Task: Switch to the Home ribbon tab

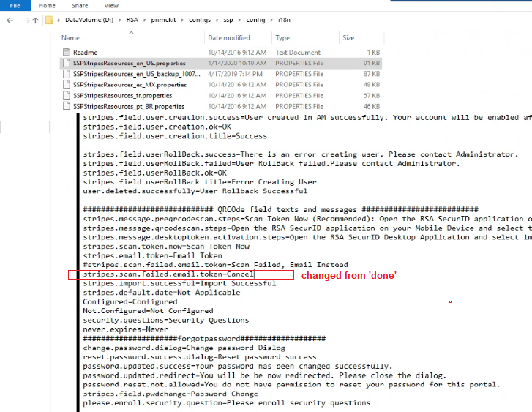Action: (x=47, y=5)
